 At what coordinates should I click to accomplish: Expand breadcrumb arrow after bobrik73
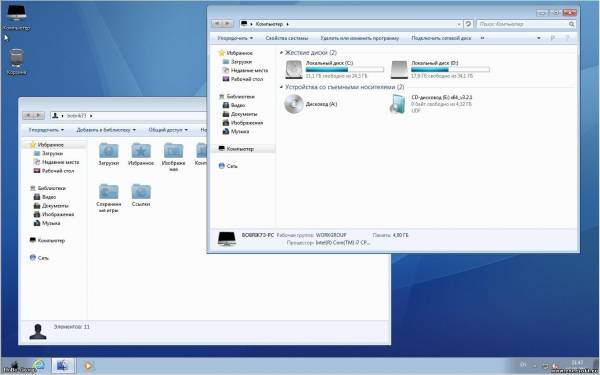[91, 116]
